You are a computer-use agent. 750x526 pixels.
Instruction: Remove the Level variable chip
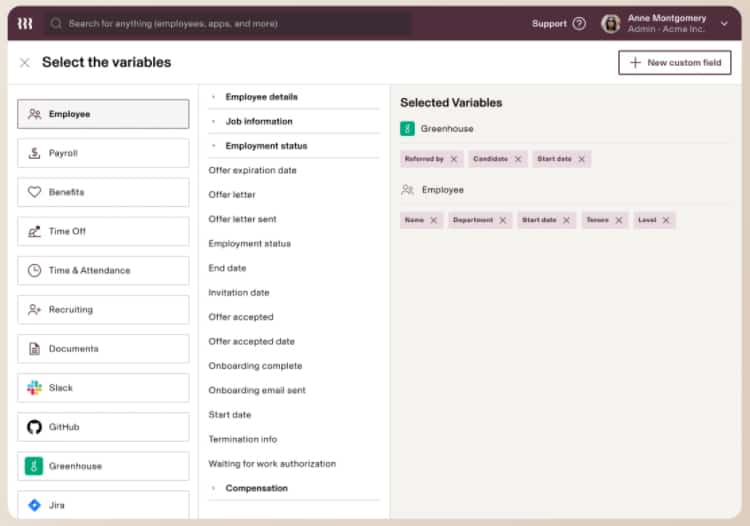666,220
